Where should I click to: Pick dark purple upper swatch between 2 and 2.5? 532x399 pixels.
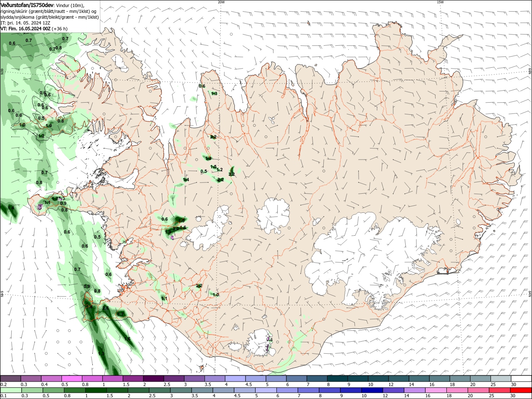pos(153,379)
